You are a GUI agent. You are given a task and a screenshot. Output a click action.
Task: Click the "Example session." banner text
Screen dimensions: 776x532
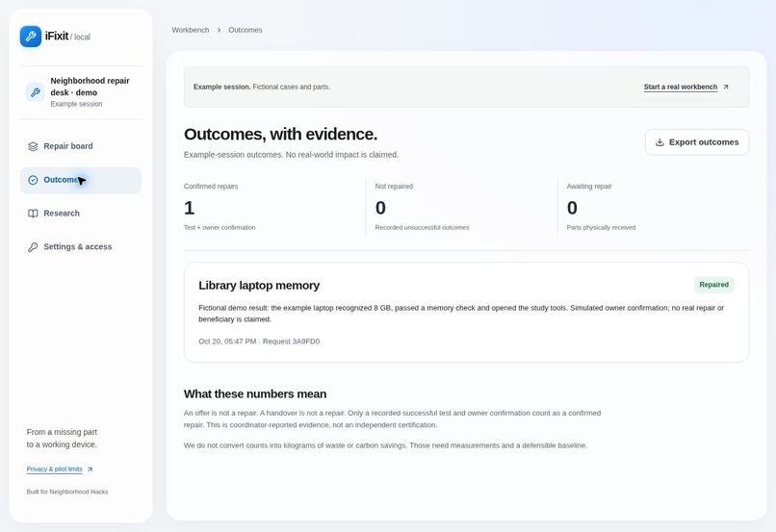[x=221, y=87]
